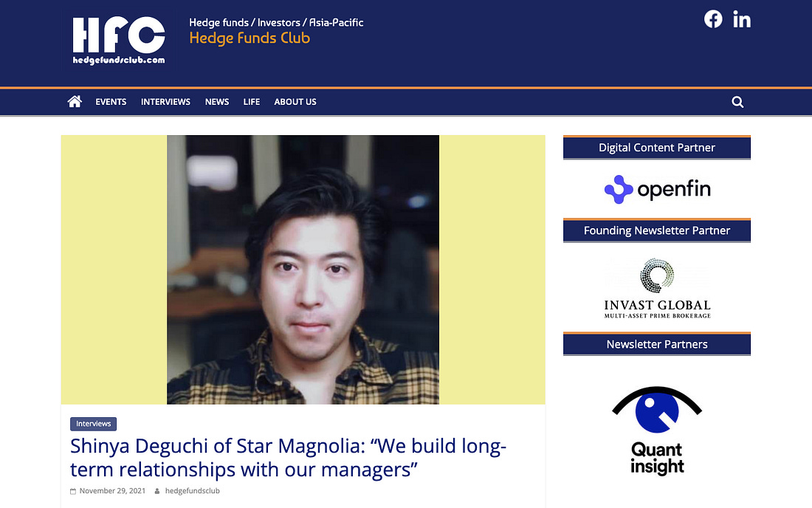Open the Shinya Deguchi article headline
The width and height of the screenshot is (812, 508).
pyautogui.click(x=288, y=458)
